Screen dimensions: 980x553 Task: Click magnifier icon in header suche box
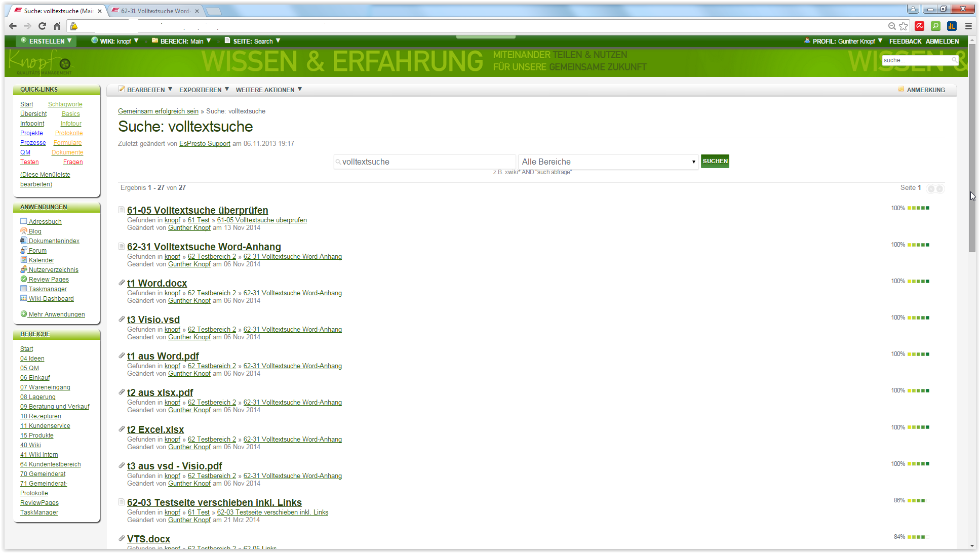click(954, 60)
